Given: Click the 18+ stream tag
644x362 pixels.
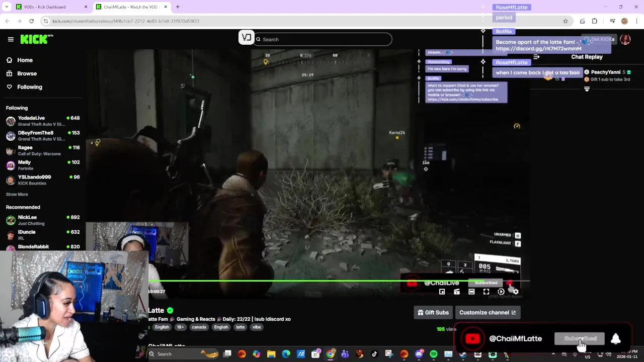Looking at the screenshot, I should click(x=180, y=327).
